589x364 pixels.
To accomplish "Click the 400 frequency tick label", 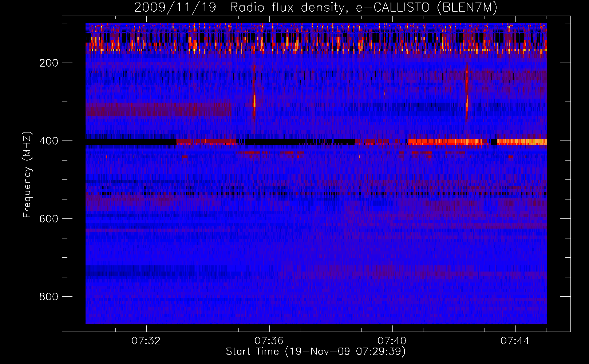I will [x=49, y=141].
